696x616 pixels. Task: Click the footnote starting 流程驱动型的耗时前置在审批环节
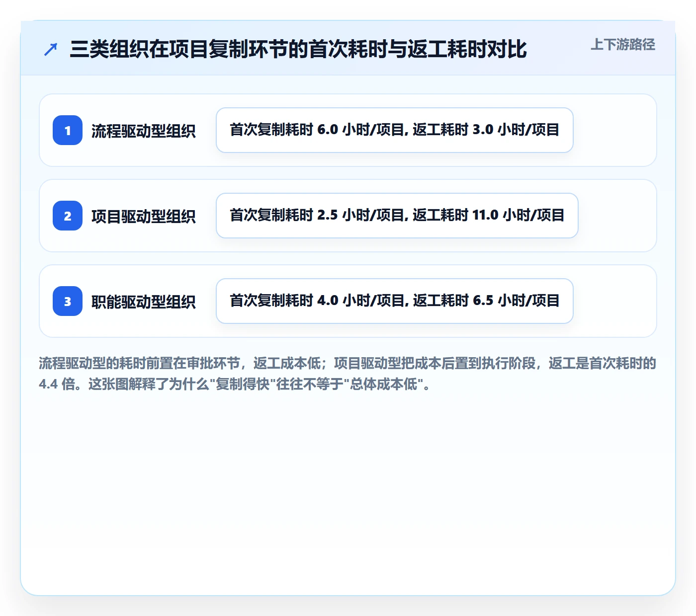click(348, 374)
